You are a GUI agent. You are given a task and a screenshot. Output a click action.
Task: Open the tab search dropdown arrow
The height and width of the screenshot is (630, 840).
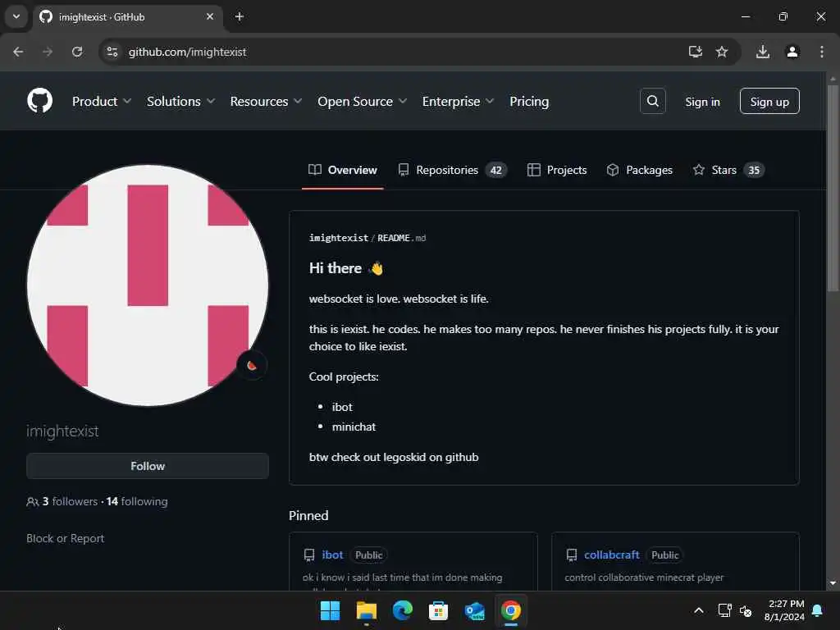click(16, 16)
